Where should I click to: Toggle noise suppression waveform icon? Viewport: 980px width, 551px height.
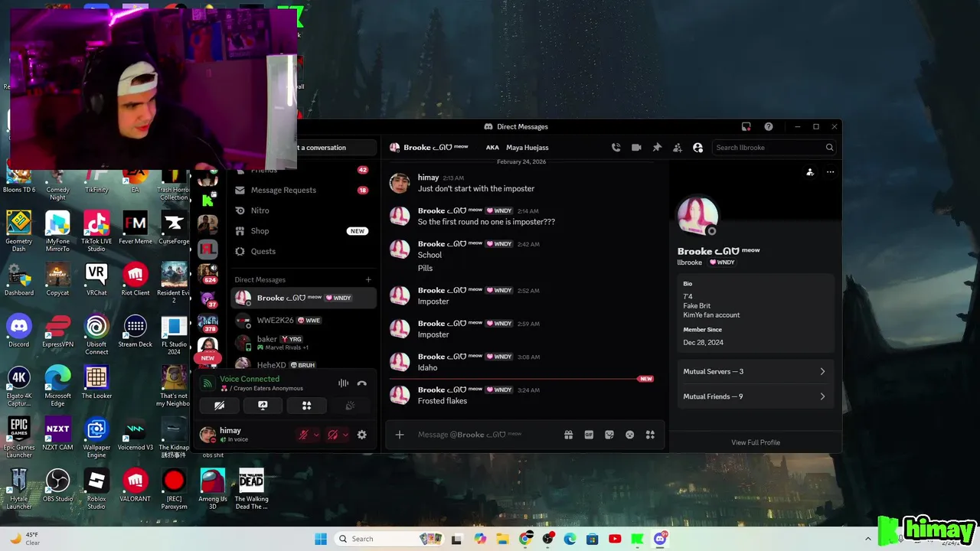coord(343,383)
